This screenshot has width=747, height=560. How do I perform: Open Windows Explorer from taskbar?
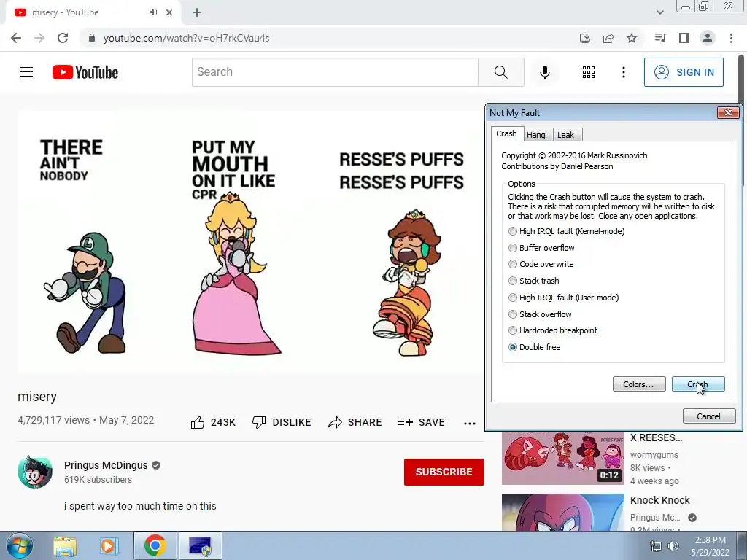65,546
